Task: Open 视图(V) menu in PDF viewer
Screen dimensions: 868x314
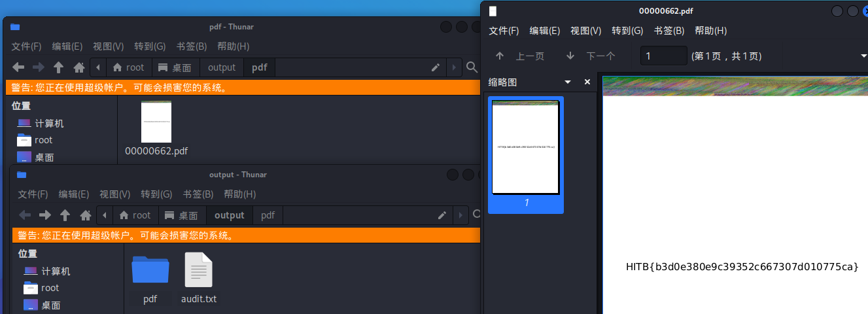Action: pos(586,31)
